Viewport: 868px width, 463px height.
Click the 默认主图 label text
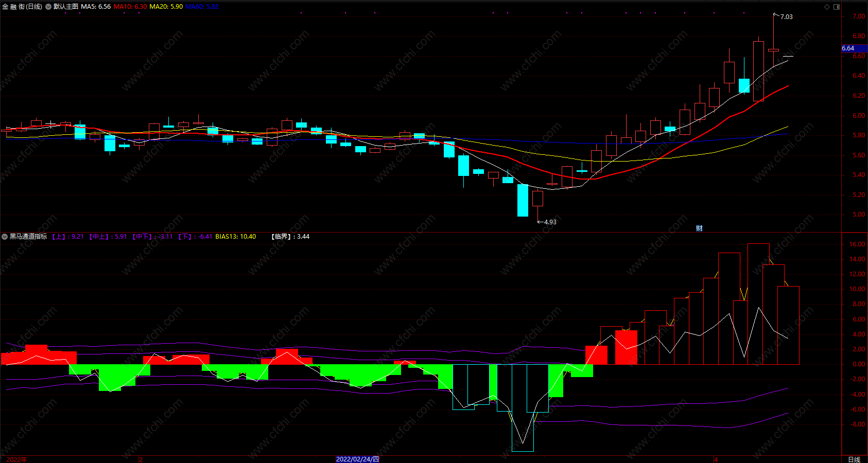click(66, 7)
